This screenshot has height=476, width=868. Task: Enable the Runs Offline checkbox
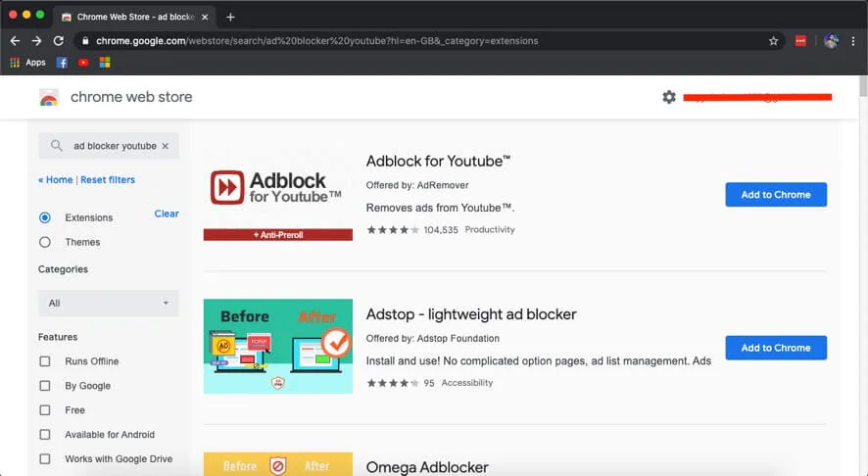pyautogui.click(x=45, y=361)
